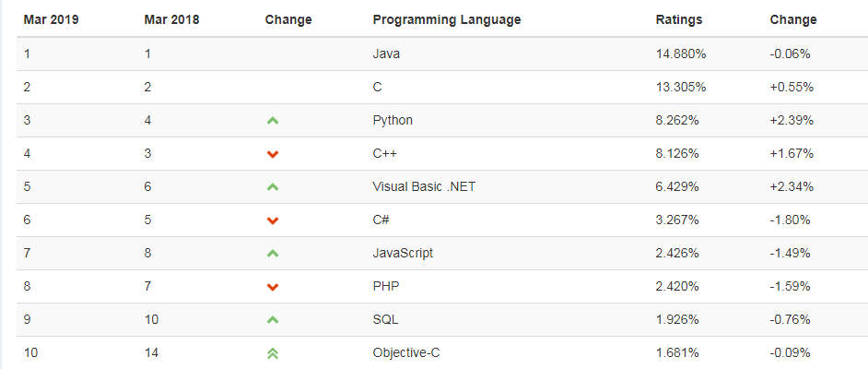Click the Programming Language column header
The width and height of the screenshot is (868, 369).
447,20
